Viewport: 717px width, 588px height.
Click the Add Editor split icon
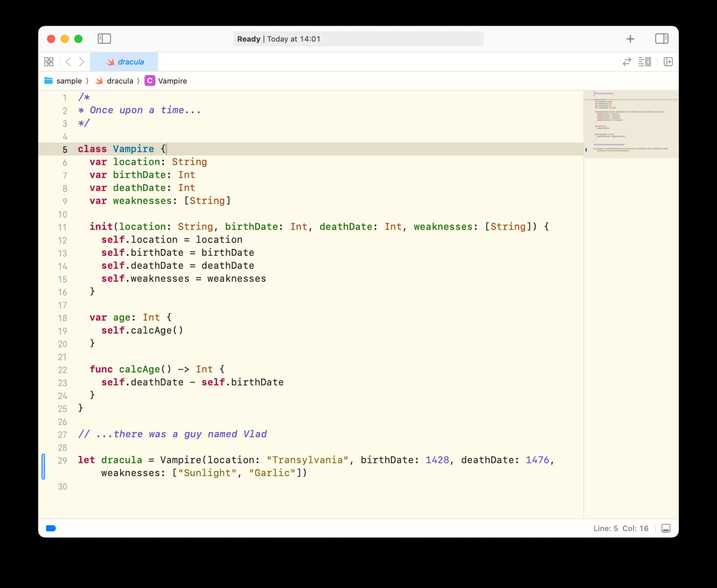click(x=668, y=61)
